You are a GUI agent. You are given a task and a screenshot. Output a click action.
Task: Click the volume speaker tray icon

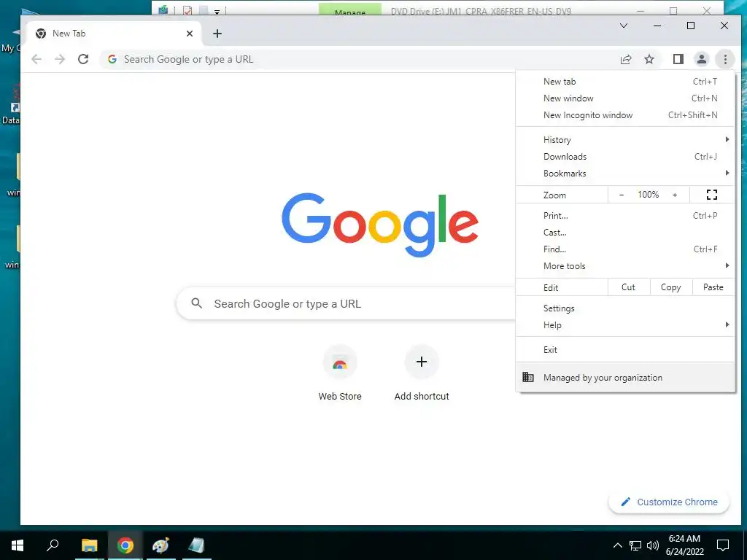653,545
